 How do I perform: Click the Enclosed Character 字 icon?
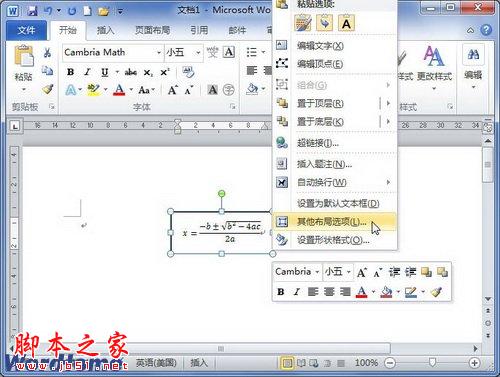click(229, 90)
